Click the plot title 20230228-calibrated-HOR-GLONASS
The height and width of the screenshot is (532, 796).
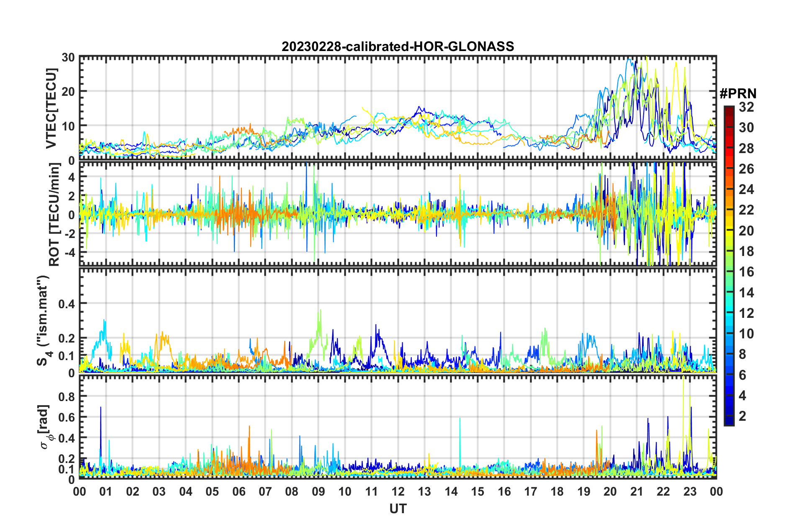(398, 46)
